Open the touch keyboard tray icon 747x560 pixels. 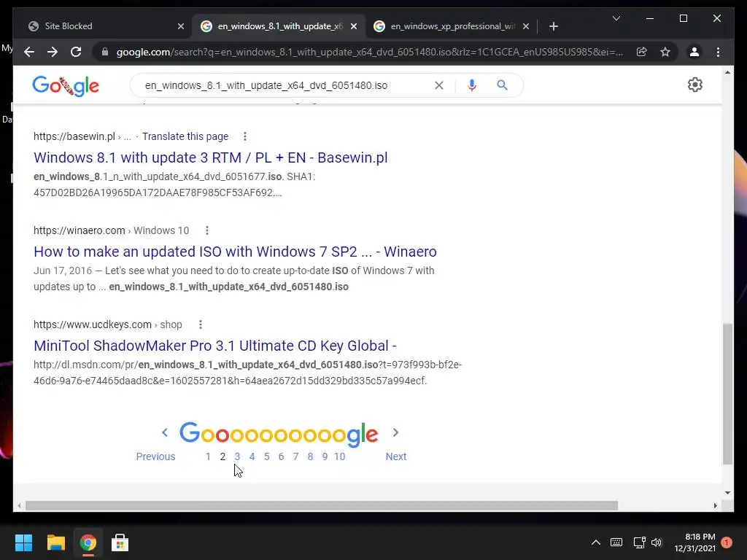[616, 542]
